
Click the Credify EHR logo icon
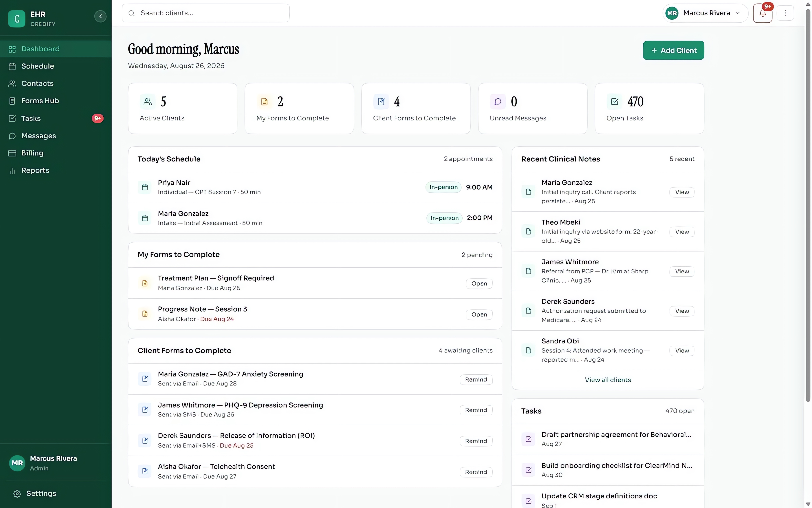point(17,18)
